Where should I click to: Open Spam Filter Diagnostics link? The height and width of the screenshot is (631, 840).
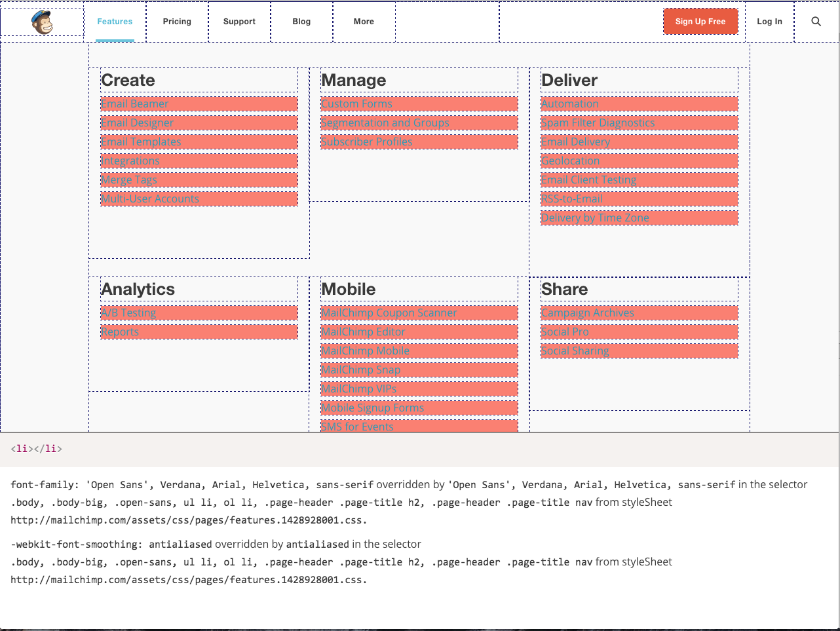(x=598, y=123)
